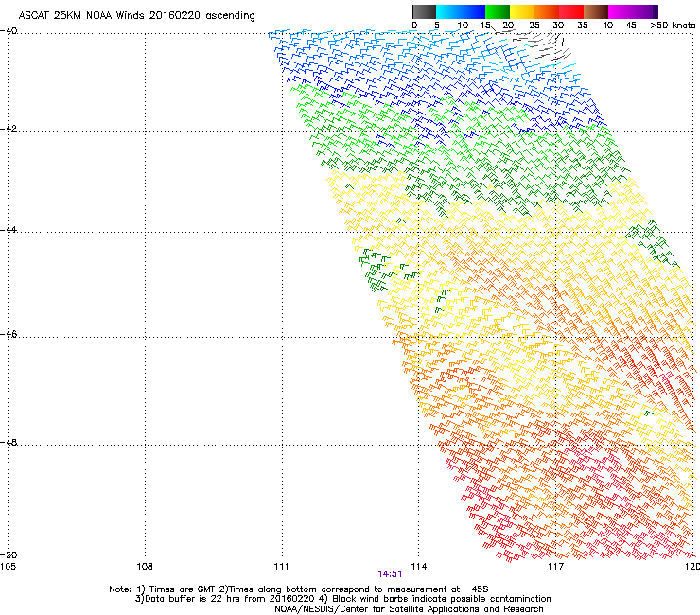Click the longitude label '111'
Viewport: 700px width, 615px height.
281,567
